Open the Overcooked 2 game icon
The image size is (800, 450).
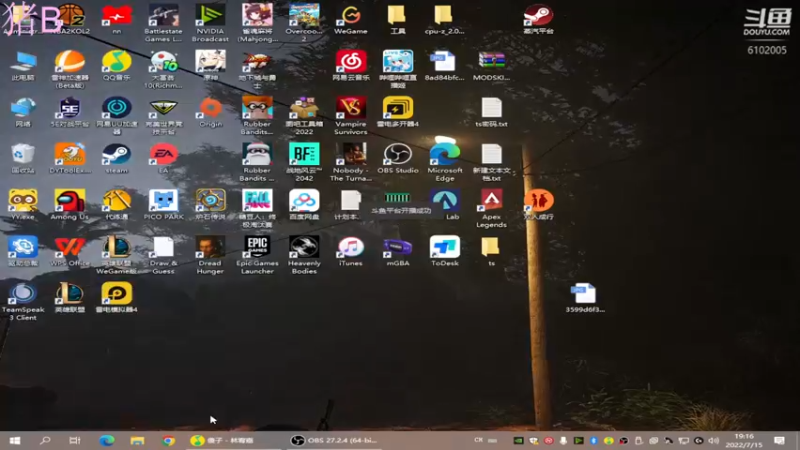[304, 22]
